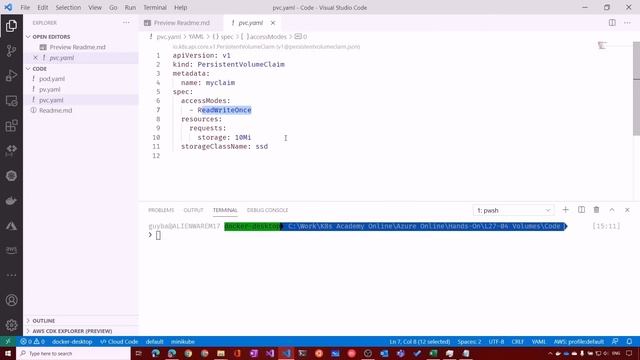640x360 pixels.
Task: Open remote window indicator in status bar
Action: [x=8, y=342]
